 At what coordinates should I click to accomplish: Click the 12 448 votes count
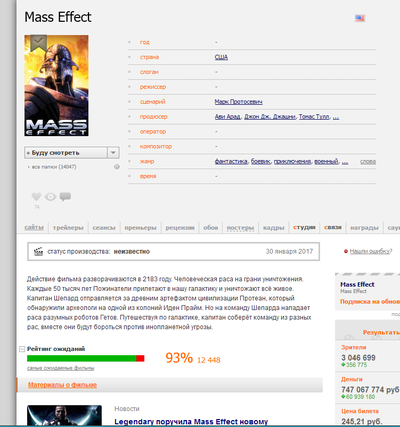[x=209, y=360]
